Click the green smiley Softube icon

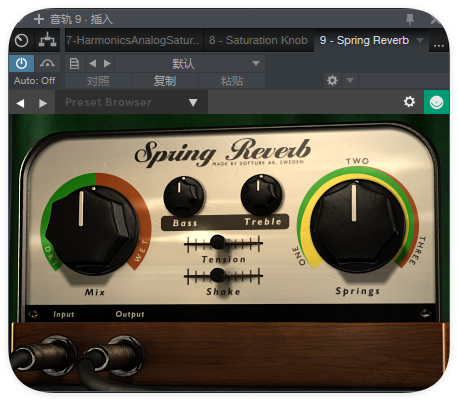(x=436, y=102)
